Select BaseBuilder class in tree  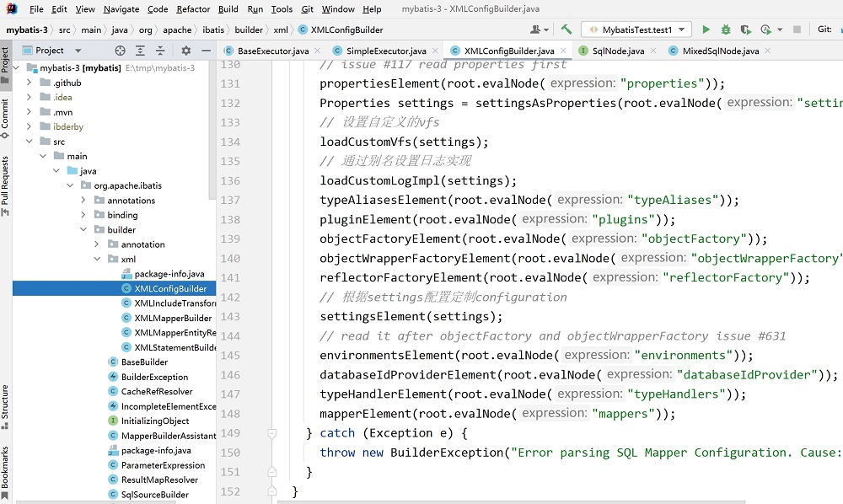(x=144, y=362)
